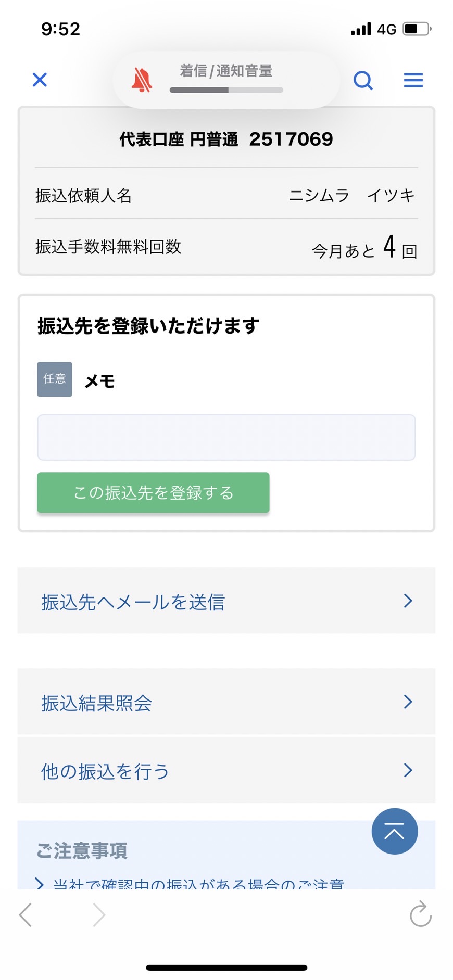The image size is (453, 980).
Task: Tap the 任意 badge beside メモ
Action: click(55, 379)
